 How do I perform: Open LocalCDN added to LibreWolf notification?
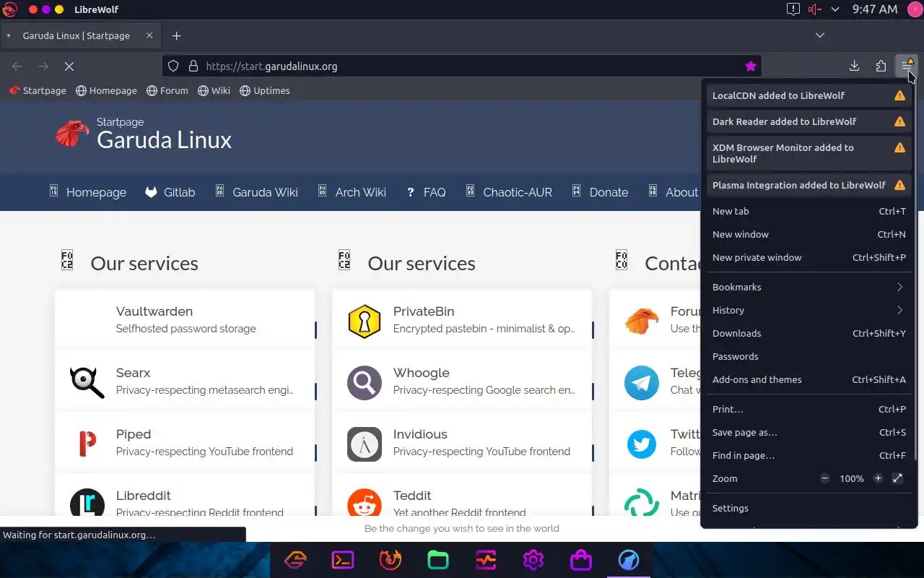click(808, 95)
